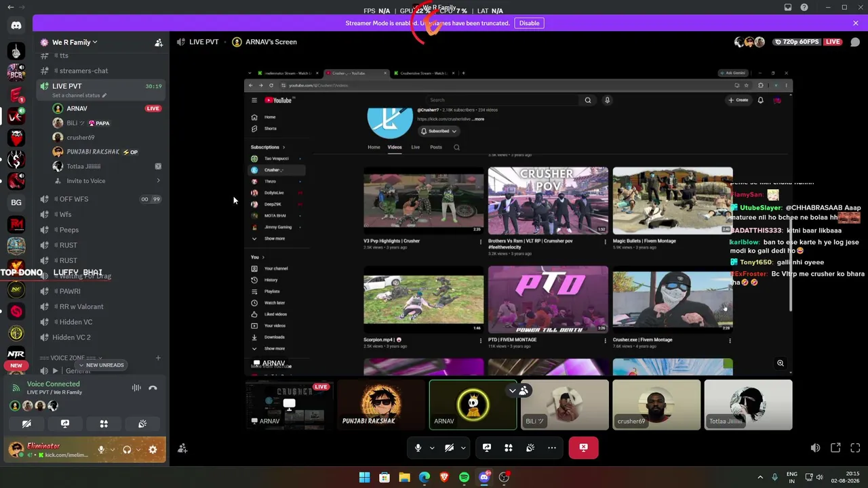The image size is (868, 488).
Task: Click the NEW badge in server list
Action: coord(16,365)
